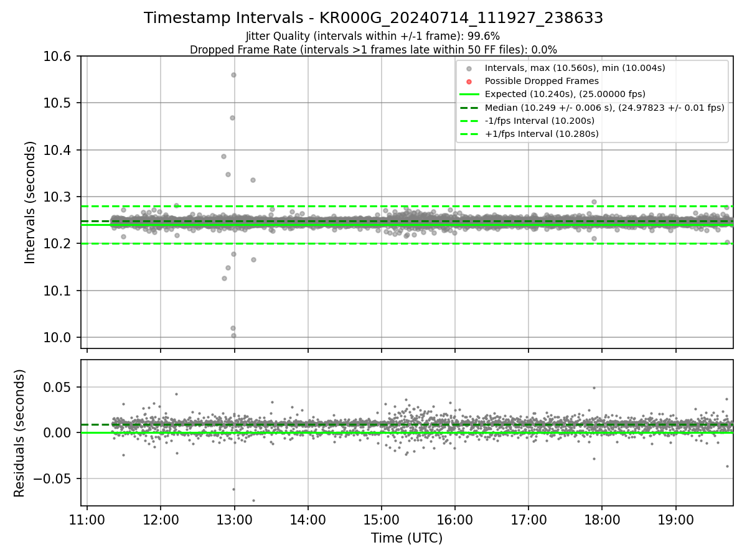Click the gray dot marker beside 'Intervals, max' in legend
This screenshot has height=560, width=747.
469,68
